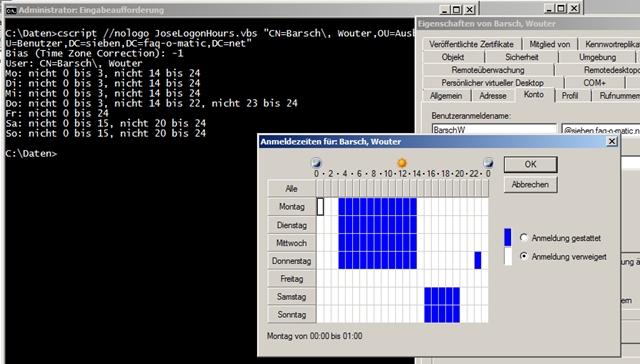This screenshot has width=640, height=364.
Task: Select the Sonntag row header
Action: [291, 315]
